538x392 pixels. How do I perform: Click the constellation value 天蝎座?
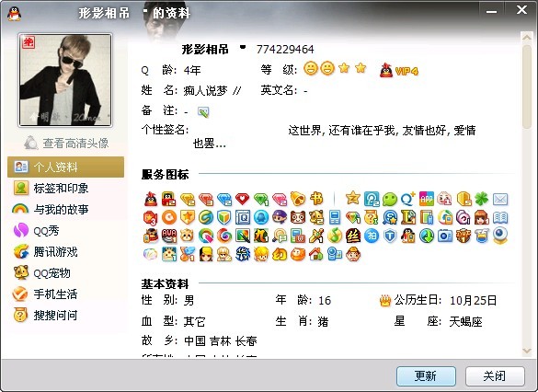[465, 322]
